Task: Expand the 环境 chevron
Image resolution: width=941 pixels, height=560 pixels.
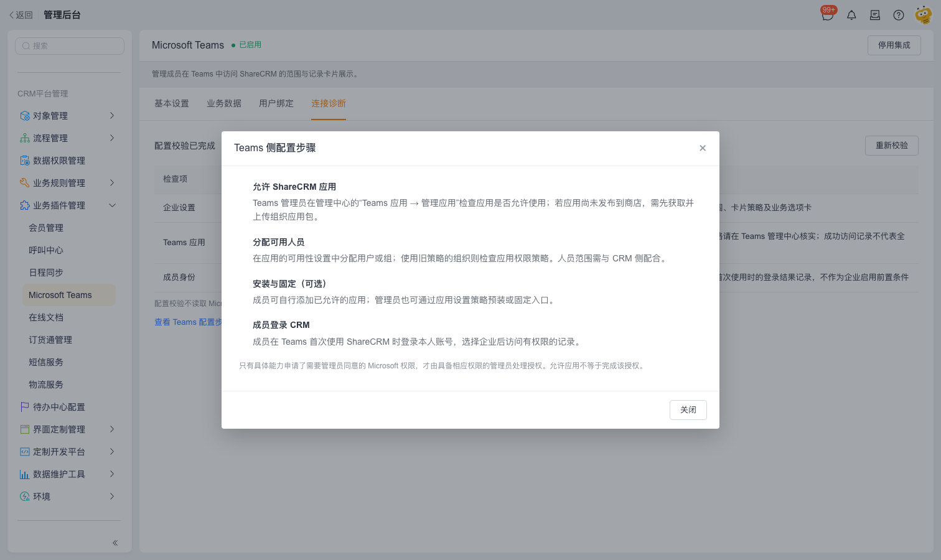Action: point(112,497)
